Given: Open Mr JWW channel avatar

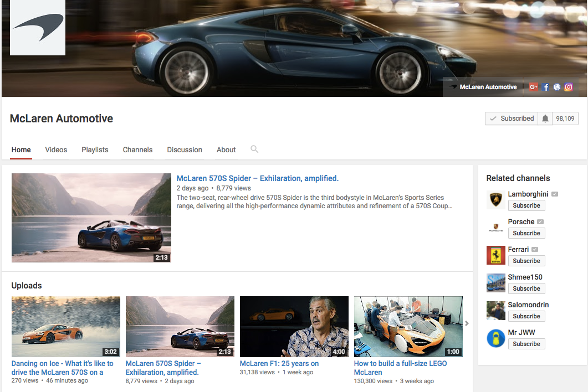Looking at the screenshot, I should coord(496,338).
